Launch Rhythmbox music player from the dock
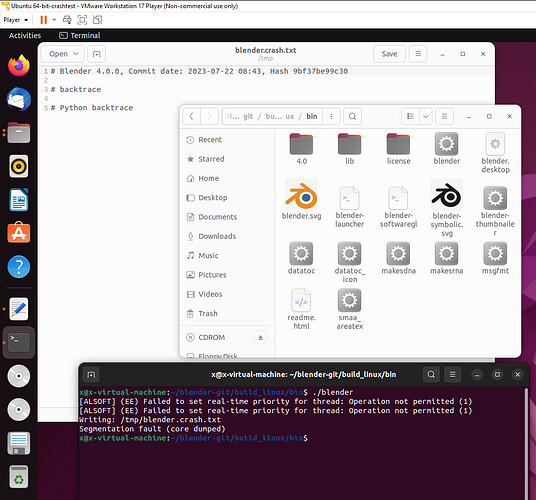Viewport: 536px width, 500px height. tap(19, 166)
